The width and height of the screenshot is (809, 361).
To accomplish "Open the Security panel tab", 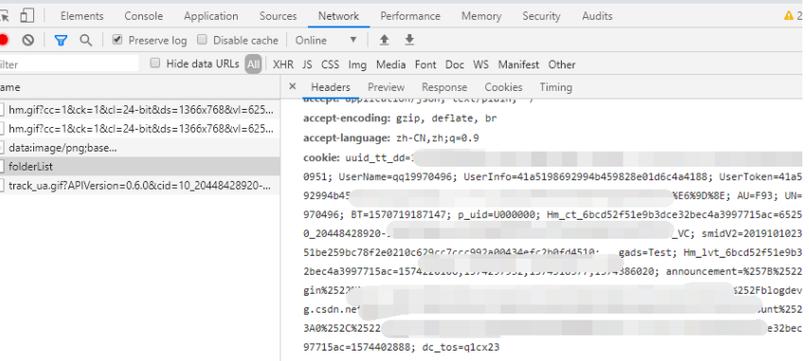I will point(541,16).
